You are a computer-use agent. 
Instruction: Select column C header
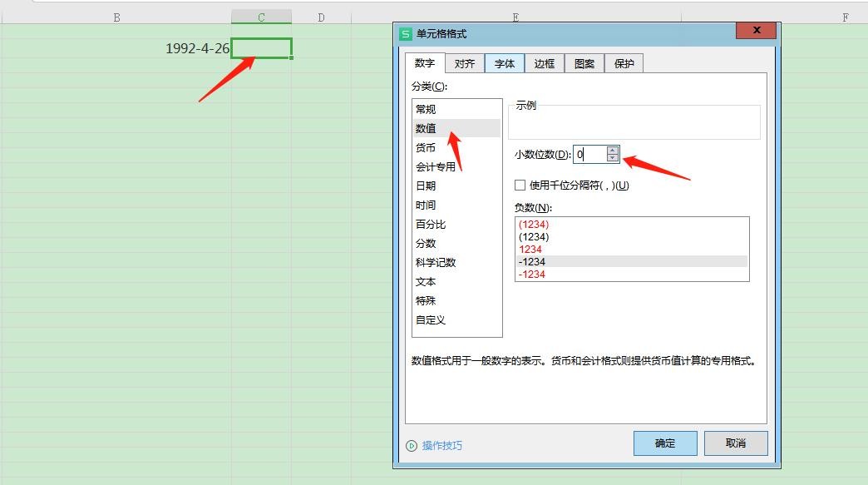click(261, 17)
